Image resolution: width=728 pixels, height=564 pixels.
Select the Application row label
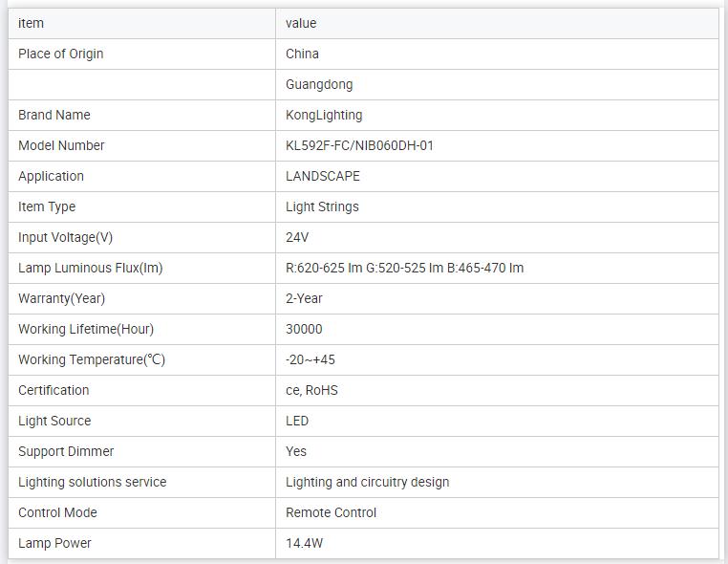(52, 176)
